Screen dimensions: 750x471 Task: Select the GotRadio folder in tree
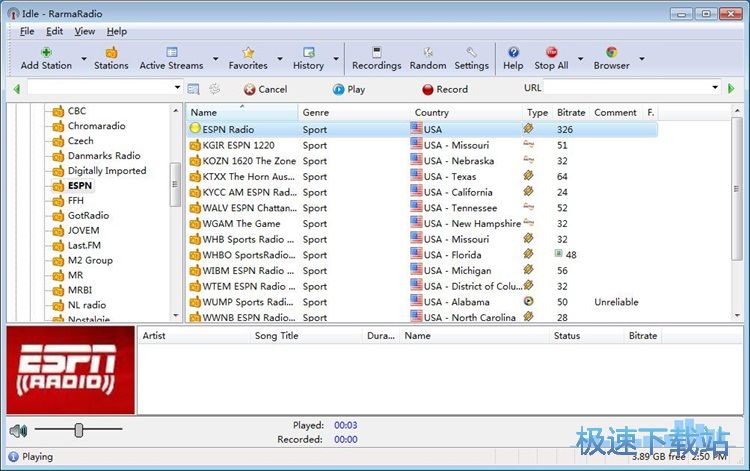click(x=88, y=215)
